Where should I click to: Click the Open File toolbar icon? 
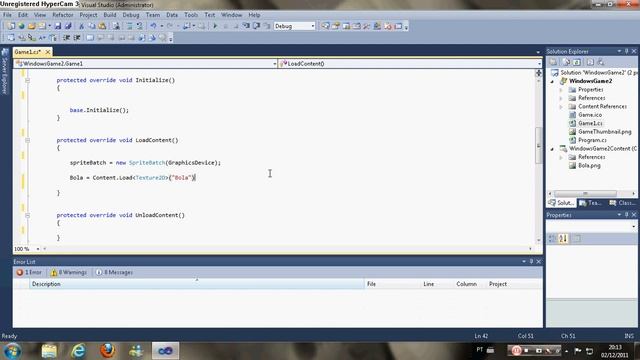coord(32,26)
